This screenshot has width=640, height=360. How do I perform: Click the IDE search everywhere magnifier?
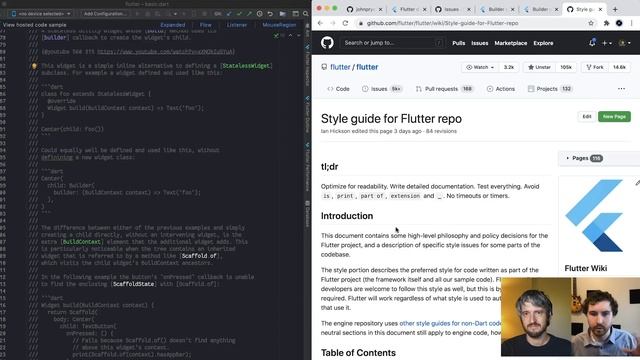pos(305,14)
